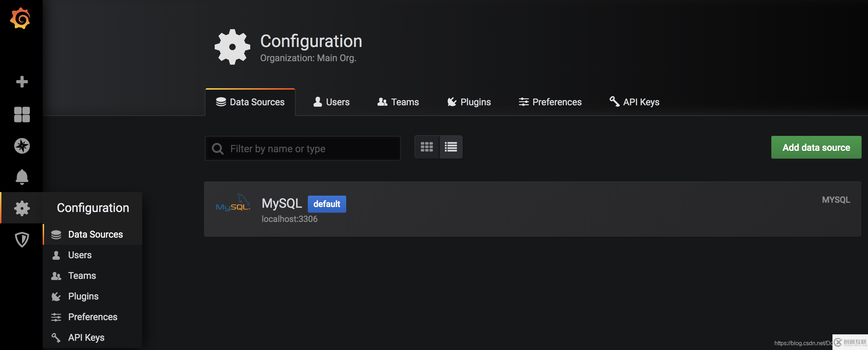The height and width of the screenshot is (350, 868).
Task: Click the Add data source button
Action: 816,147
